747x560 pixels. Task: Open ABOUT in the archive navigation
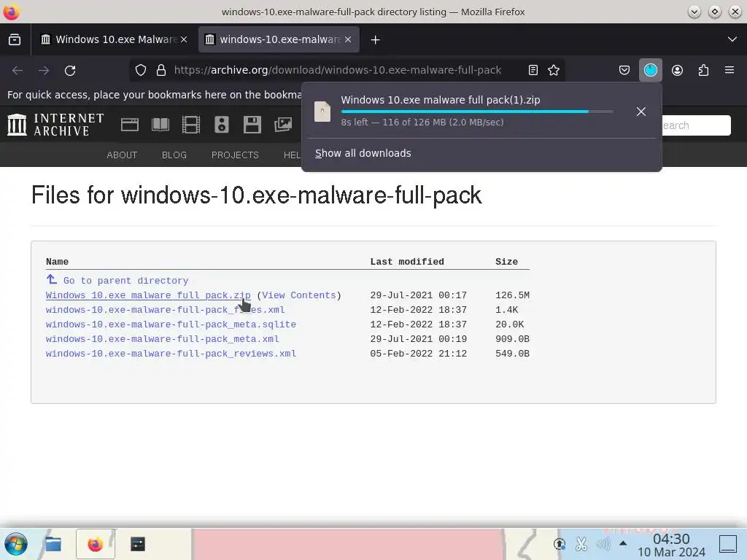(x=122, y=155)
